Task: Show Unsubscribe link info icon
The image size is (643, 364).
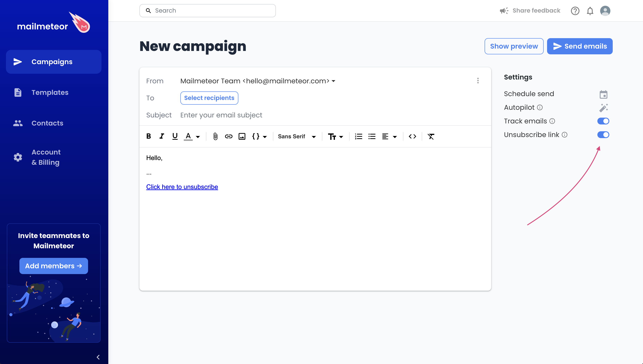Action: coord(565,135)
